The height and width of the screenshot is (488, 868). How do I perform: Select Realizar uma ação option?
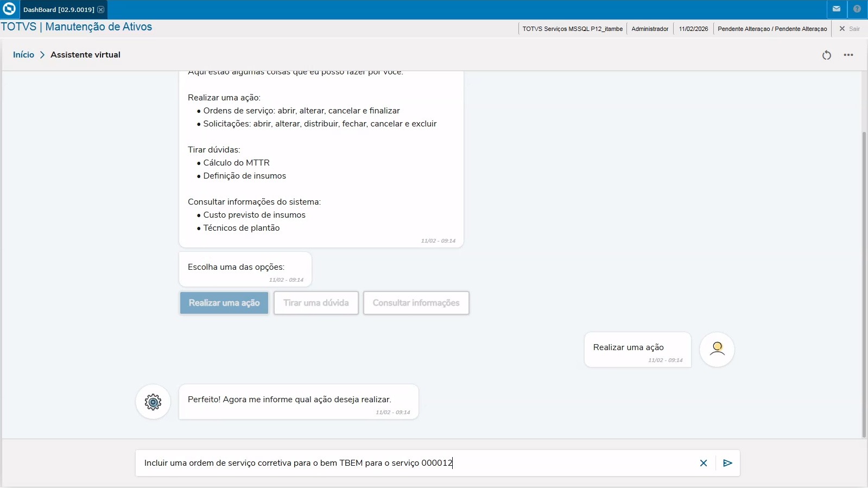(224, 303)
